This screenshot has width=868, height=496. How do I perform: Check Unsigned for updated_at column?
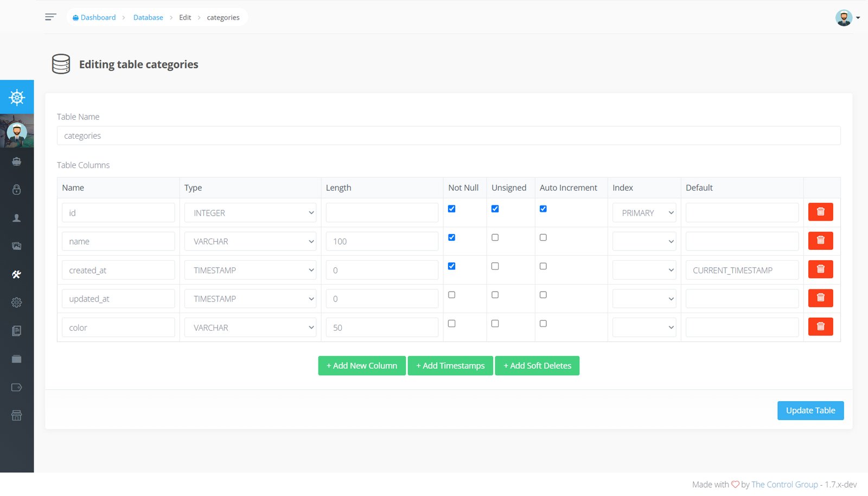pyautogui.click(x=495, y=295)
